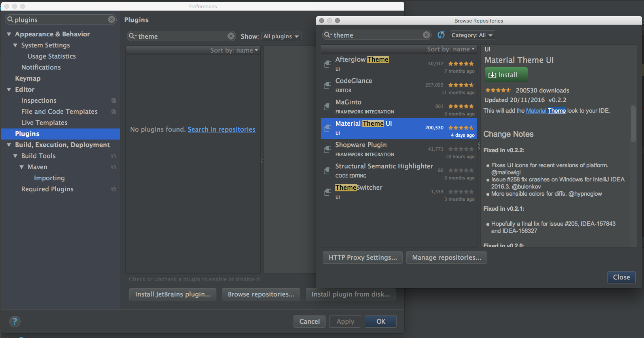Close the Browse Repositories dialog
Image resolution: width=644 pixels, height=338 pixels.
621,278
